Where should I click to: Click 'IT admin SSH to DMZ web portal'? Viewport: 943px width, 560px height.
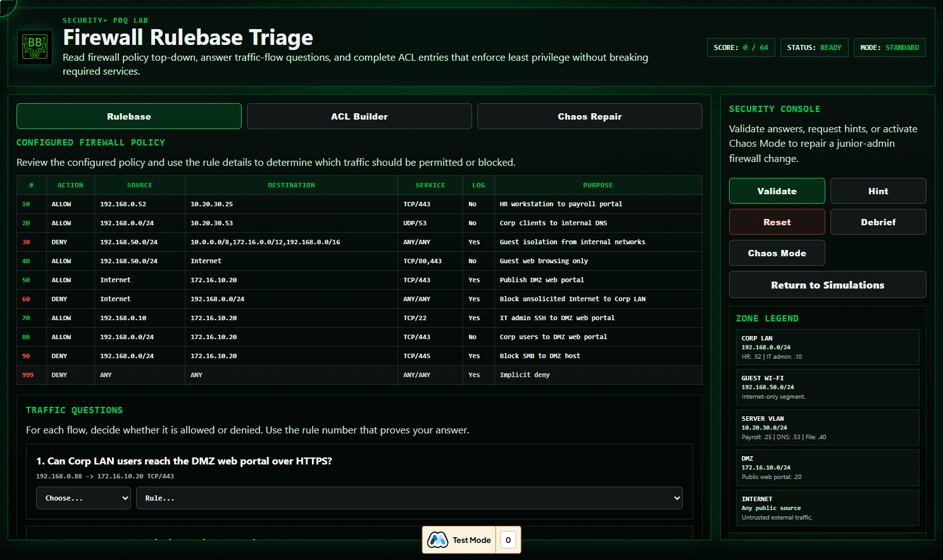(x=557, y=318)
